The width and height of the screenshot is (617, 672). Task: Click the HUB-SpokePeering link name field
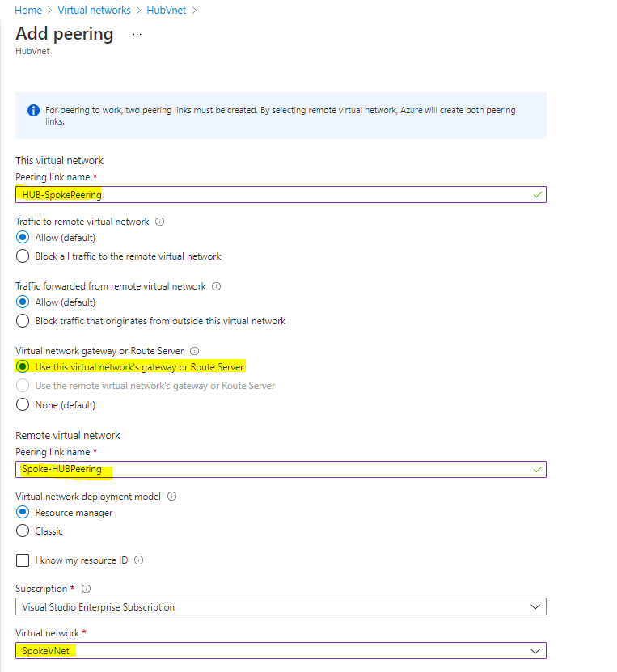coord(281,194)
